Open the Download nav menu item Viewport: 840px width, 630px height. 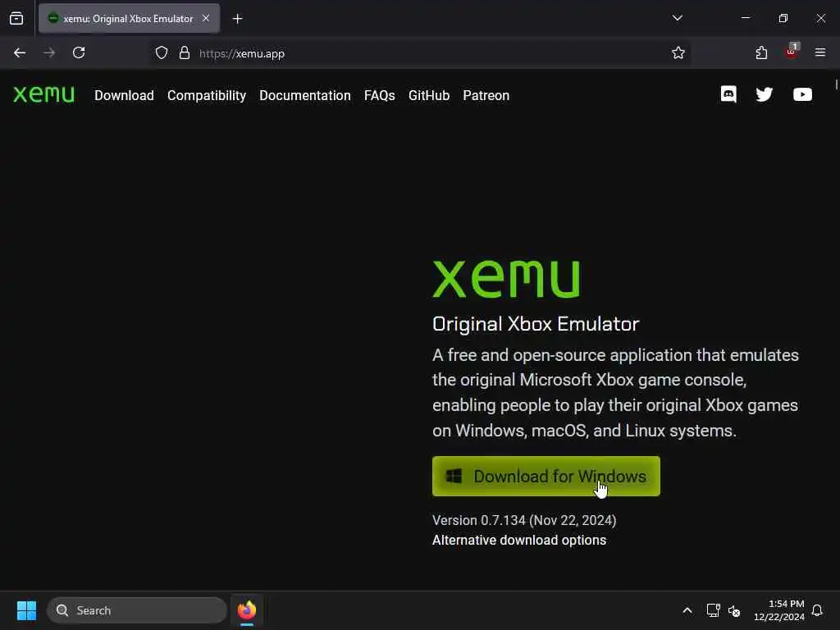[x=125, y=95]
